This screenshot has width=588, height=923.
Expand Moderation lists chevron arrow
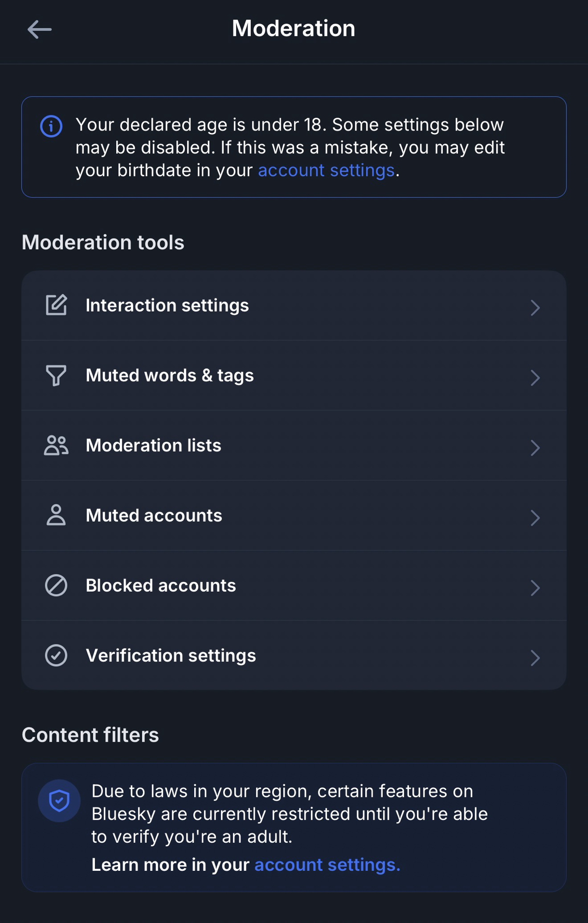tap(535, 448)
